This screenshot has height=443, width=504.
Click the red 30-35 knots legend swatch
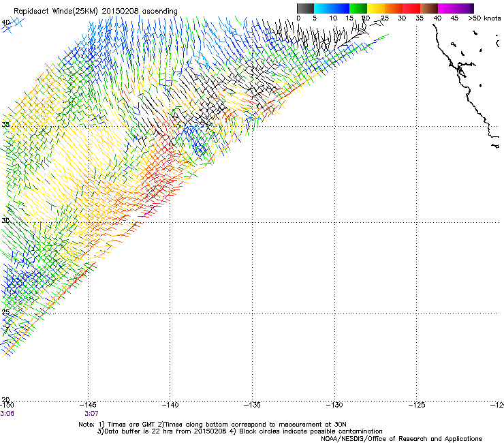(x=411, y=8)
